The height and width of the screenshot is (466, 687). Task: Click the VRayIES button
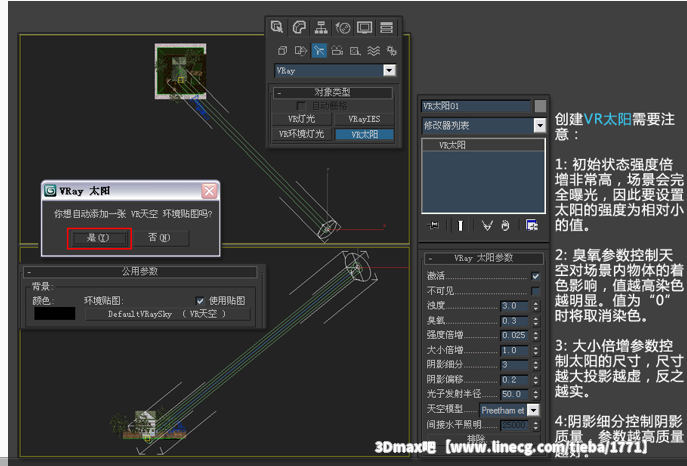point(364,119)
